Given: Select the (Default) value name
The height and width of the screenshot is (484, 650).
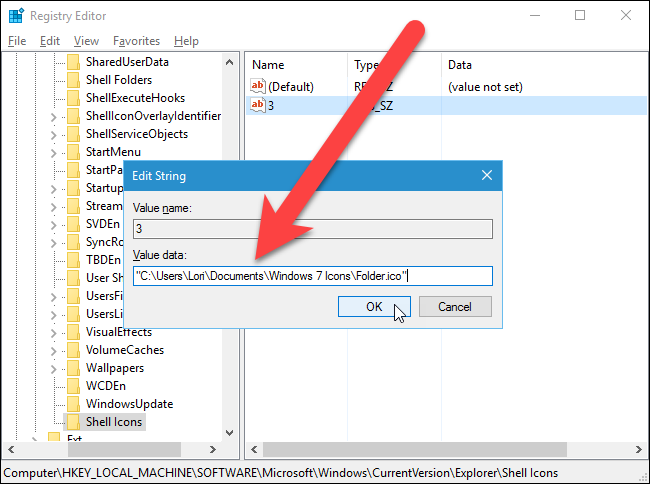Looking at the screenshot, I should pyautogui.click(x=291, y=87).
